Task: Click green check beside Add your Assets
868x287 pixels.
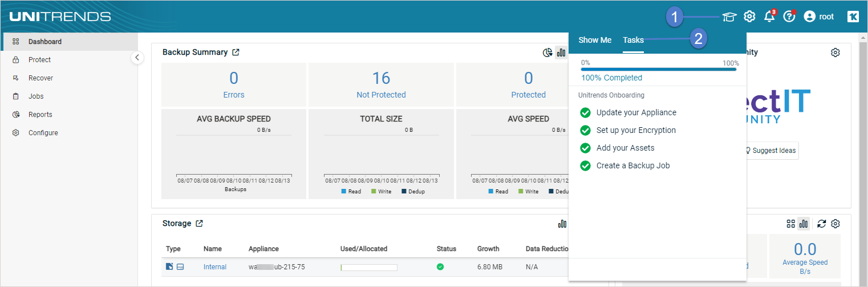Action: pos(585,148)
